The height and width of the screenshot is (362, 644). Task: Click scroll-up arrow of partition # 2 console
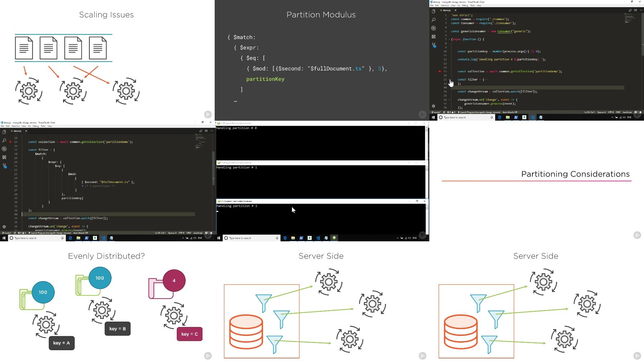pos(426,205)
